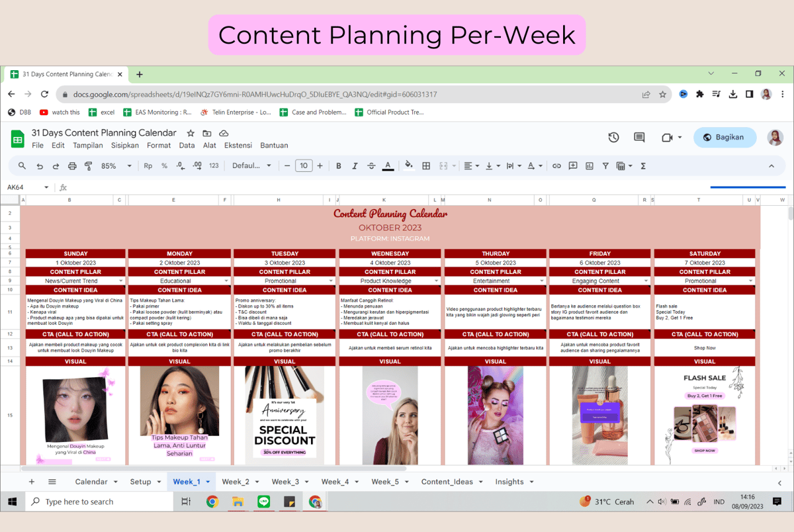Switch to the Content_Ideas sheet tab
Image resolution: width=794 pixels, height=532 pixels.
point(452,482)
